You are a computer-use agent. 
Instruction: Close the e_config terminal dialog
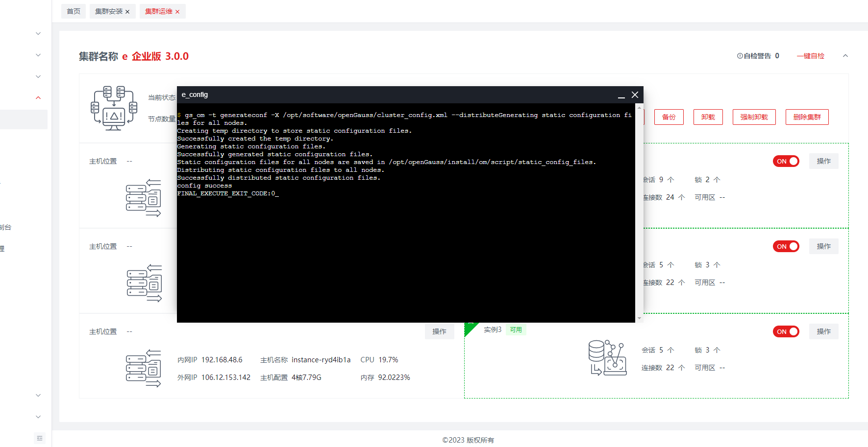click(x=635, y=95)
